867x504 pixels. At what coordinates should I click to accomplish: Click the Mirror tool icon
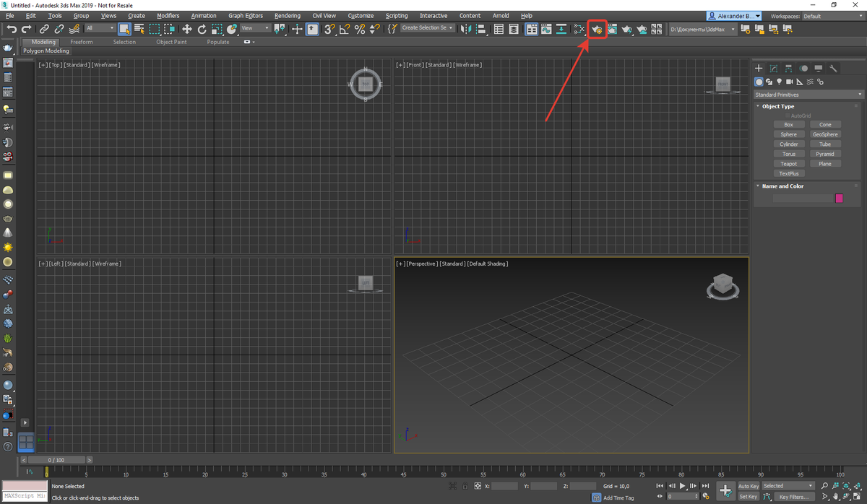tap(466, 30)
